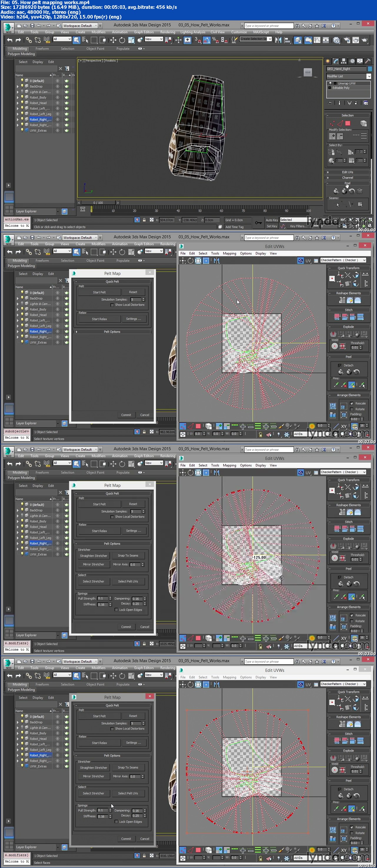Switch to the Hierarchy command panel tab
The height and width of the screenshot is (868, 377).
(x=344, y=61)
